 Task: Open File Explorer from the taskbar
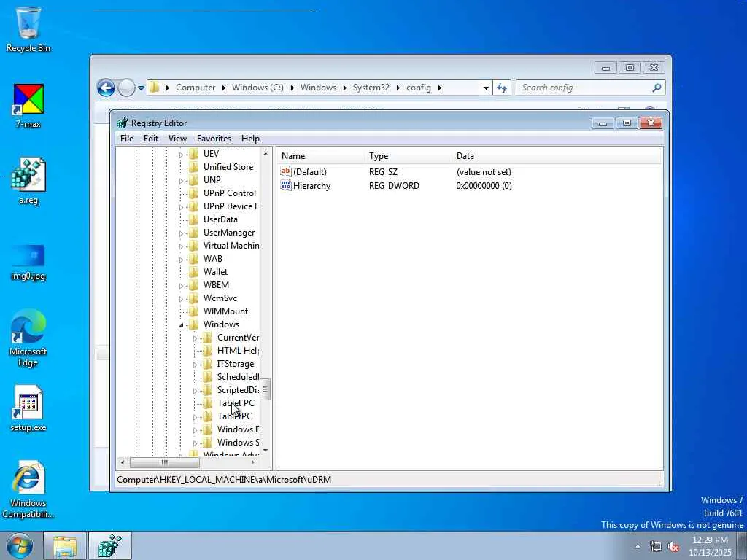pyautogui.click(x=65, y=545)
